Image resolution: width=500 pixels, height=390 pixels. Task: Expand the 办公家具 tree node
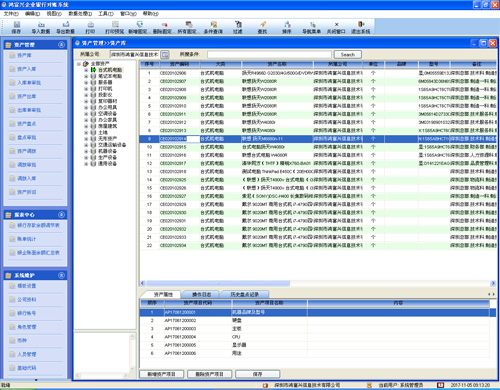(x=86, y=120)
